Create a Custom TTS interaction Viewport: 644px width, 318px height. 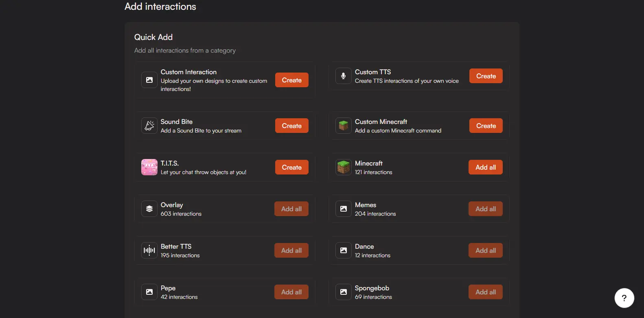486,76
